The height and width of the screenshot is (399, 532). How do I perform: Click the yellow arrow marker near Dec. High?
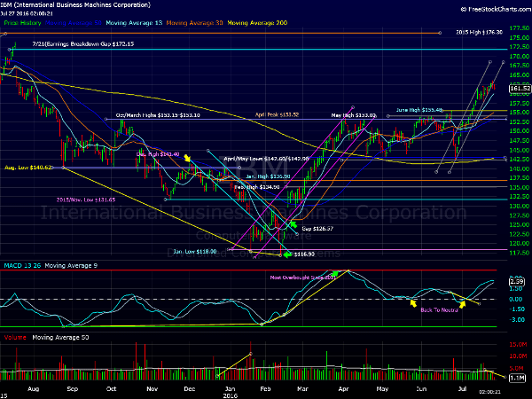[x=187, y=158]
